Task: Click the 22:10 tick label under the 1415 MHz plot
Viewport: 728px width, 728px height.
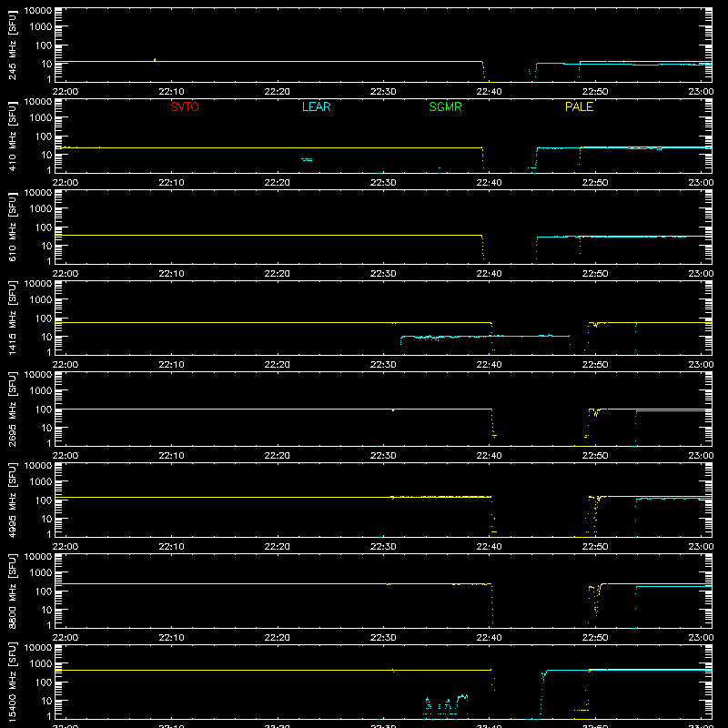Action: (171, 365)
